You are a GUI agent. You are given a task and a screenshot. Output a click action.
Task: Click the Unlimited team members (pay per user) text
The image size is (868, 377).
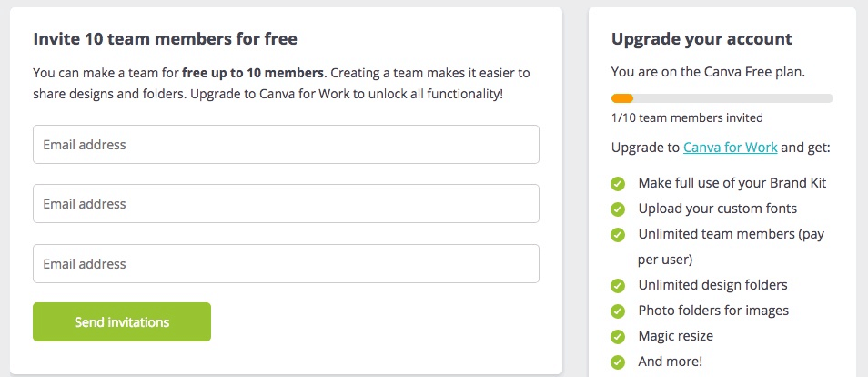coord(731,246)
